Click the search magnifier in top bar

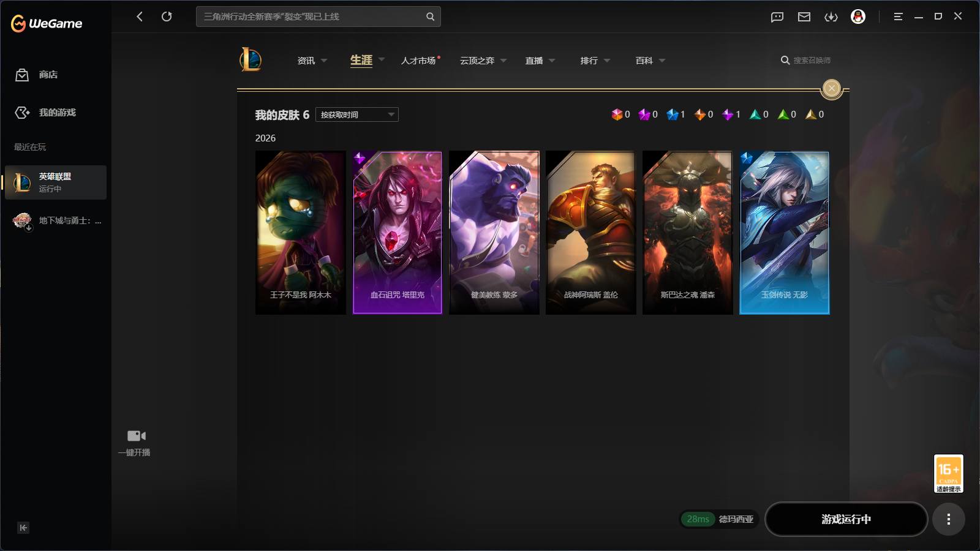430,17
